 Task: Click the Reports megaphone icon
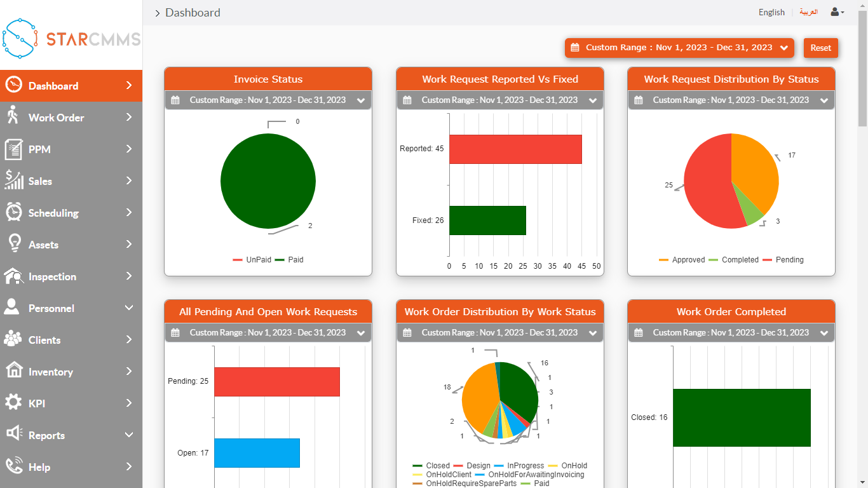click(x=13, y=435)
